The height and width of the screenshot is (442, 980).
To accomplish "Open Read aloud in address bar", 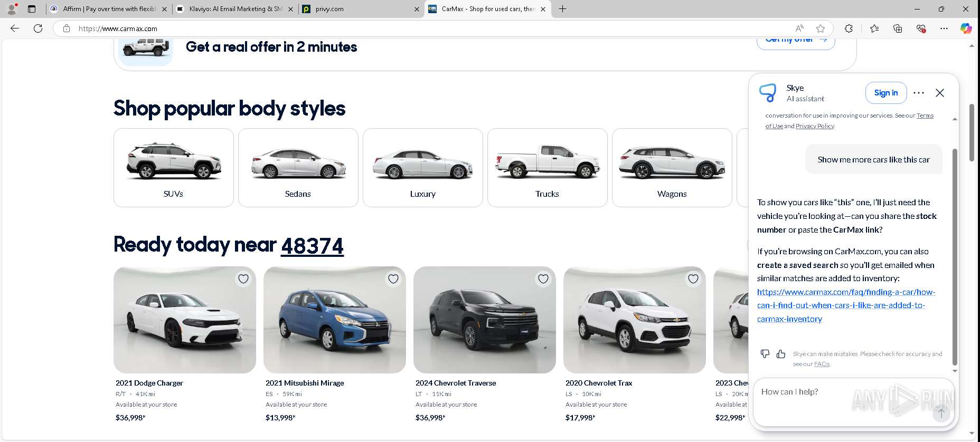I will click(799, 28).
